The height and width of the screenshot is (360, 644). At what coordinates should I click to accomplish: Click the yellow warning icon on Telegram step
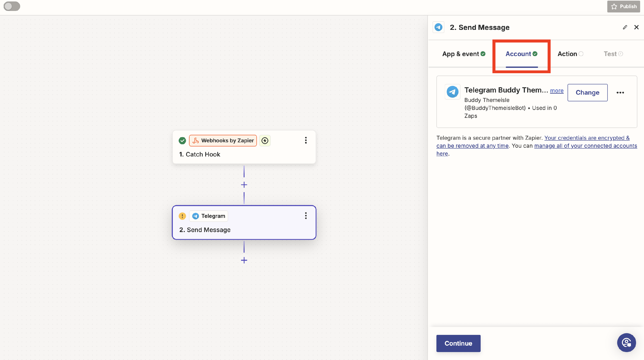[x=182, y=216]
